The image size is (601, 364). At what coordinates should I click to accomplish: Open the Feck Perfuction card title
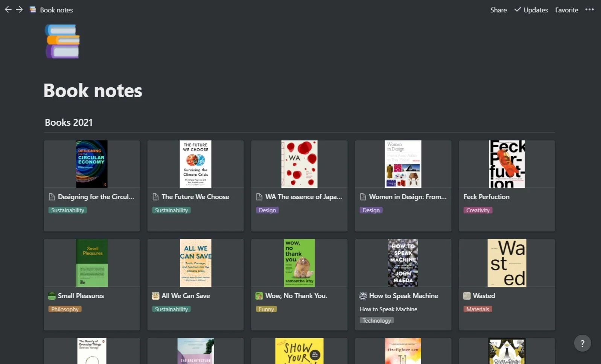coord(487,197)
